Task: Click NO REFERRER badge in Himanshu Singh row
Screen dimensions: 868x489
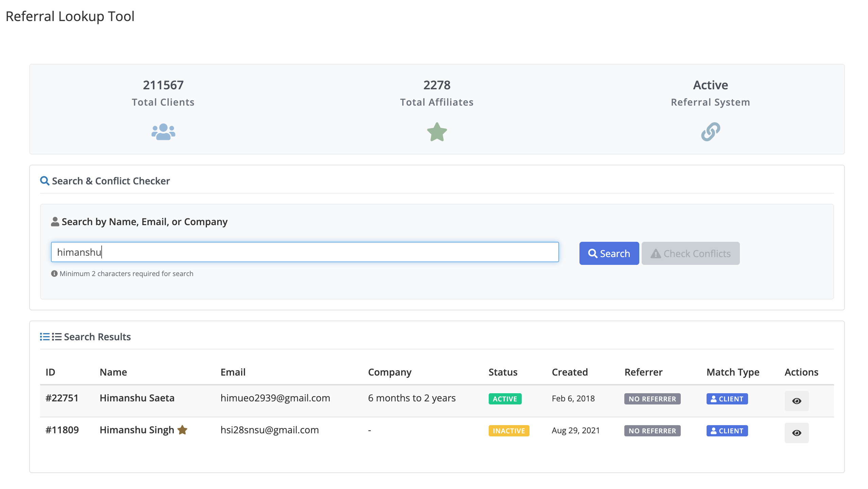Action: 652,431
